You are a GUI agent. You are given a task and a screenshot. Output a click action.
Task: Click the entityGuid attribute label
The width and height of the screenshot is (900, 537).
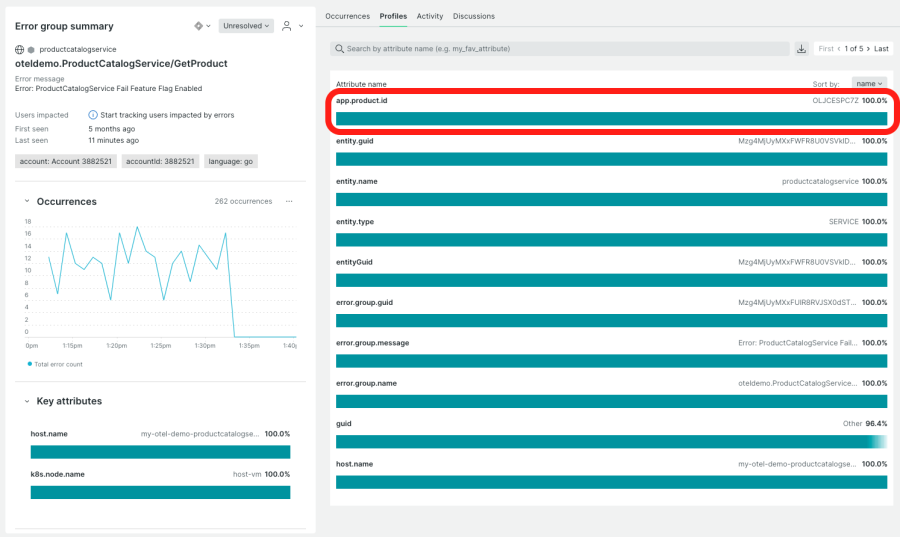click(x=354, y=262)
